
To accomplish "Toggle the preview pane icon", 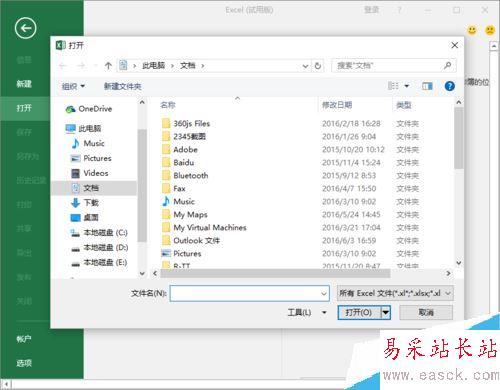I will [x=427, y=86].
